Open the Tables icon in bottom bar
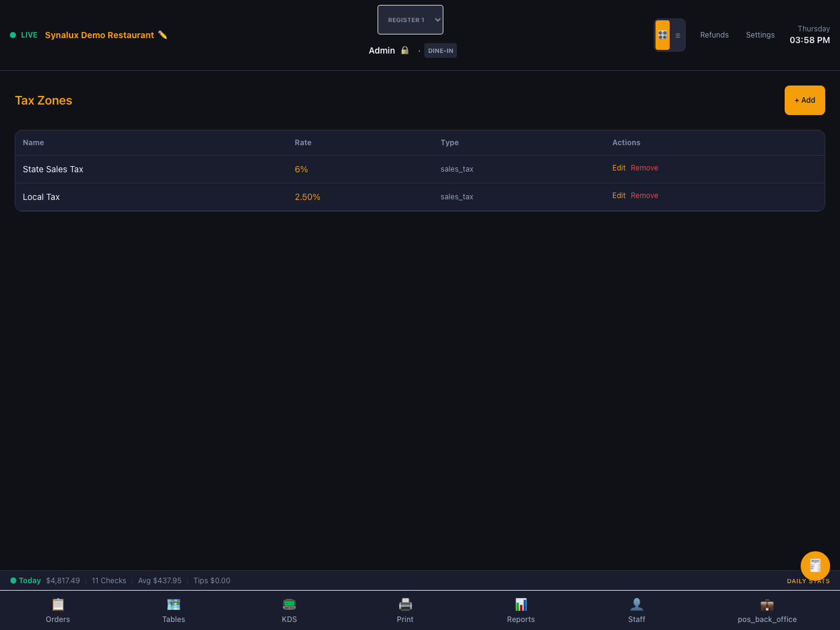 [173, 604]
